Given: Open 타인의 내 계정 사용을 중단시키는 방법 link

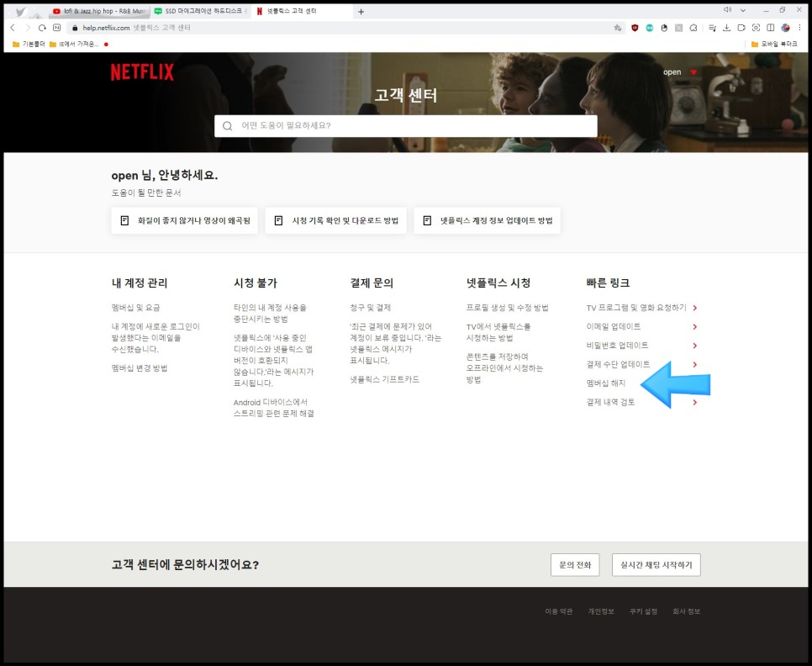Looking at the screenshot, I should [270, 314].
